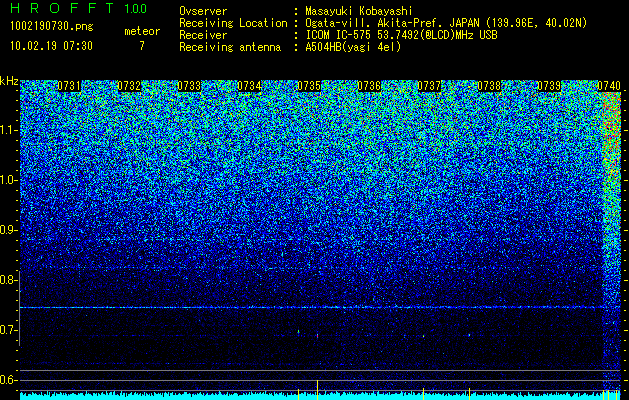Click the yellow meteor marker just before 0738

pos(469,394)
